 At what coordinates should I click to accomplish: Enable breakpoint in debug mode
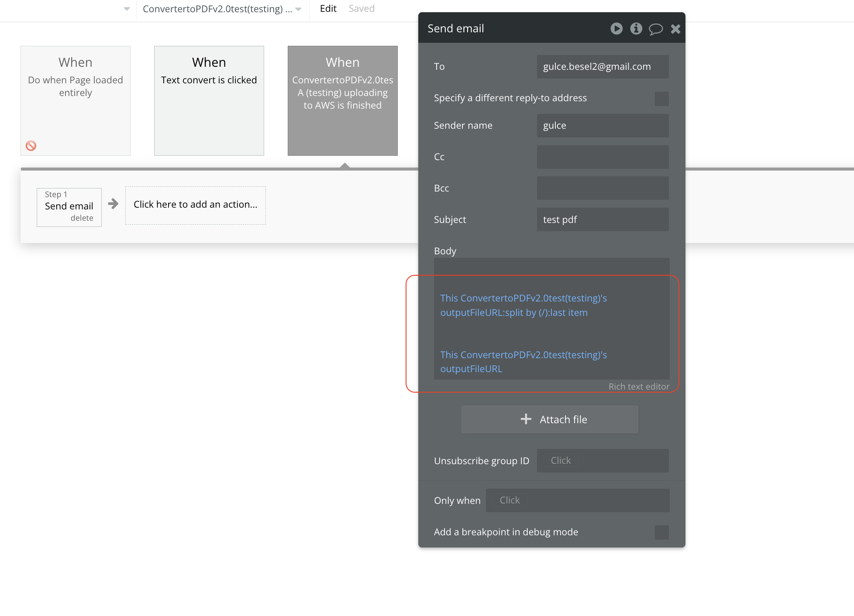(x=662, y=532)
